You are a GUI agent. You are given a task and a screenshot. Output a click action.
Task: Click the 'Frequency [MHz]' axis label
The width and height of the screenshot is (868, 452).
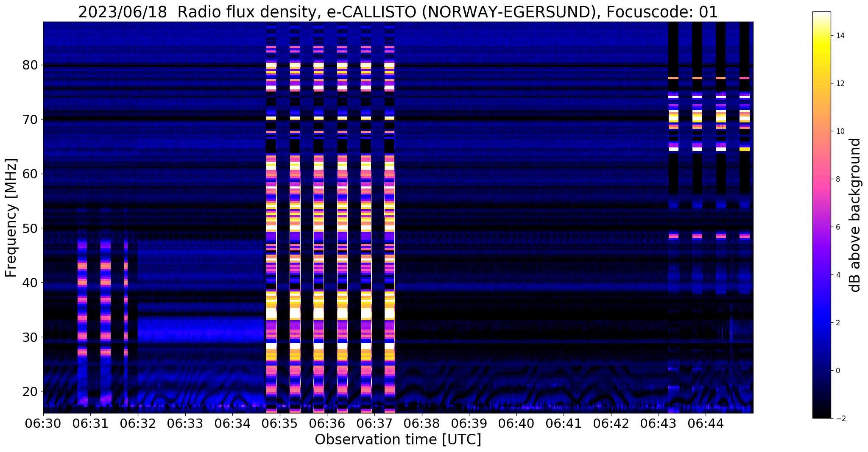click(x=11, y=218)
